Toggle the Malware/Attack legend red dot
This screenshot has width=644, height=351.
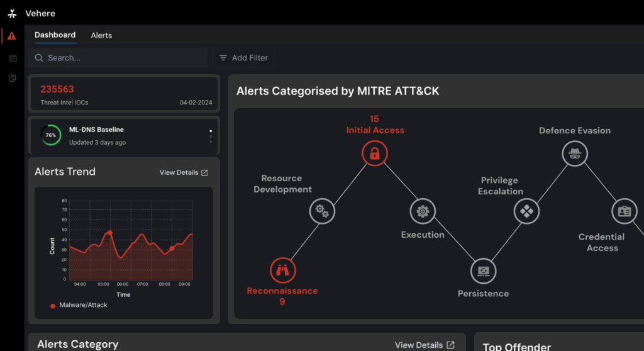[x=53, y=306]
